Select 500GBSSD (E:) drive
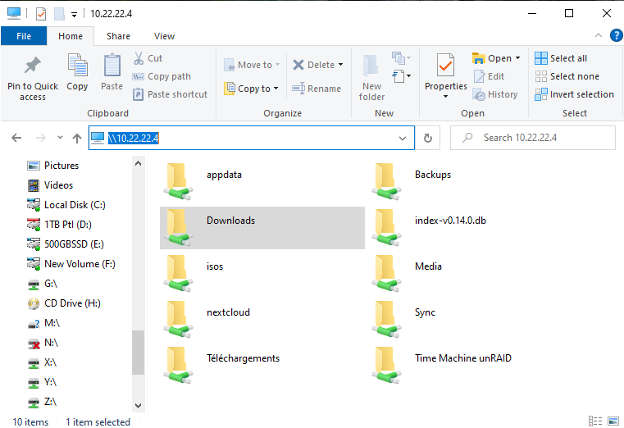This screenshot has width=624, height=428. [65, 244]
